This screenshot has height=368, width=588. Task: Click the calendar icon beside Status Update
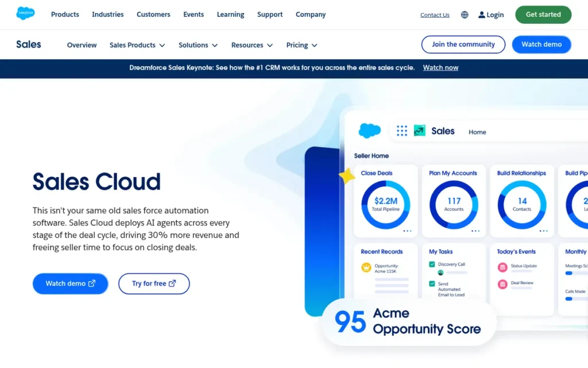[502, 267]
